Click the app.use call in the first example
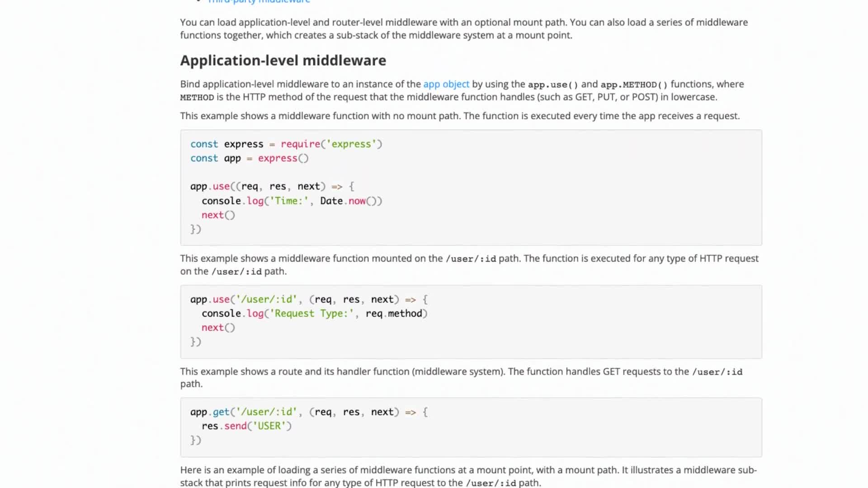Image resolution: width=868 pixels, height=488 pixels. pos(211,186)
